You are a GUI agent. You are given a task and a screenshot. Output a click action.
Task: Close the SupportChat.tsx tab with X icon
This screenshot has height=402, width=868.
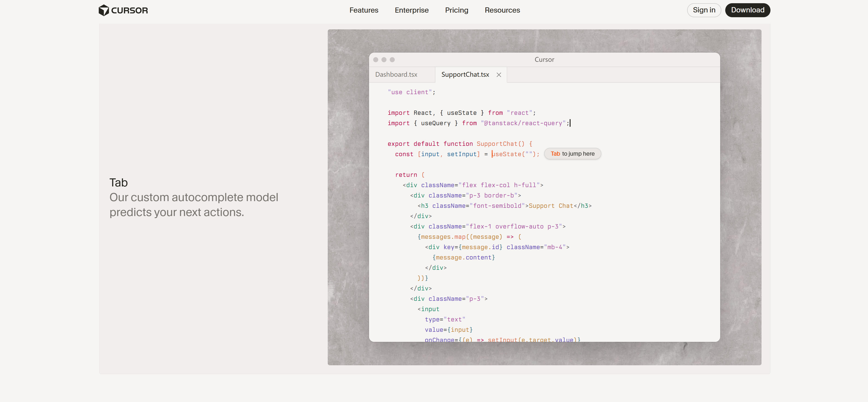click(x=499, y=75)
